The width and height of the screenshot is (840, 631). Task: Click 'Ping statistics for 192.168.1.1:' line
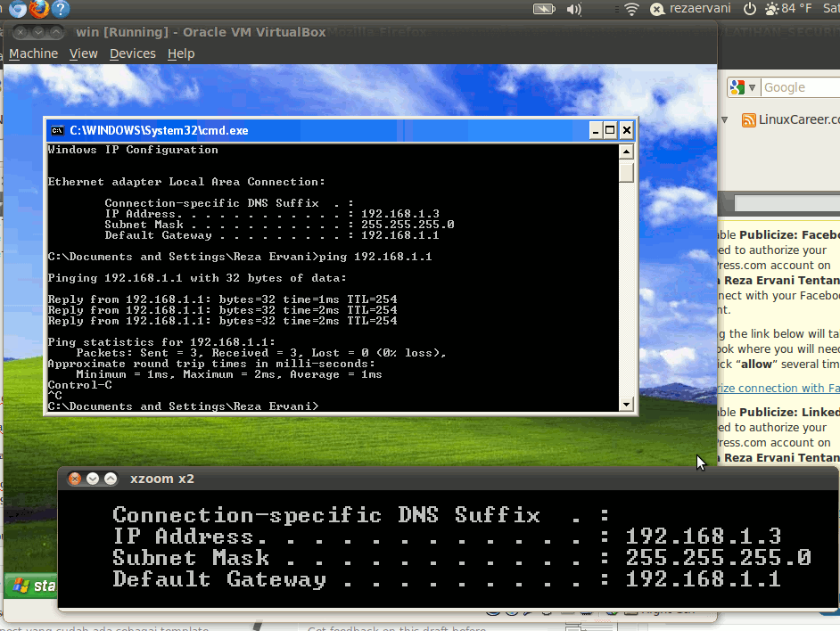(161, 343)
